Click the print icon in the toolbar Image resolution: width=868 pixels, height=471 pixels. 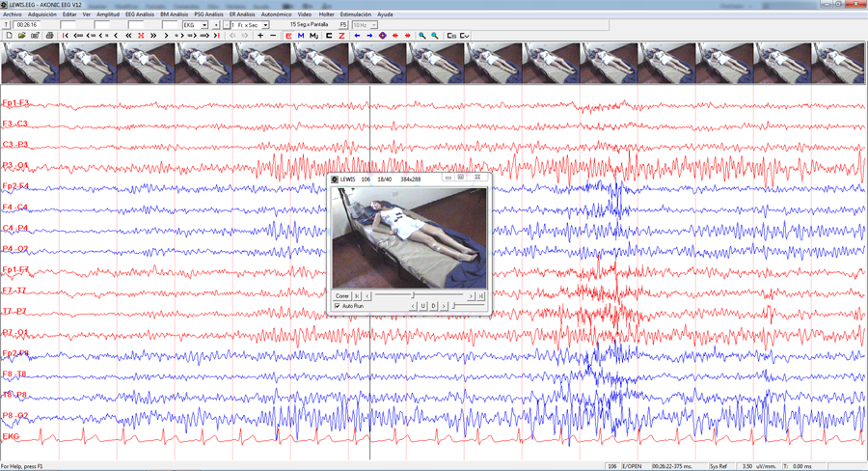(x=49, y=36)
